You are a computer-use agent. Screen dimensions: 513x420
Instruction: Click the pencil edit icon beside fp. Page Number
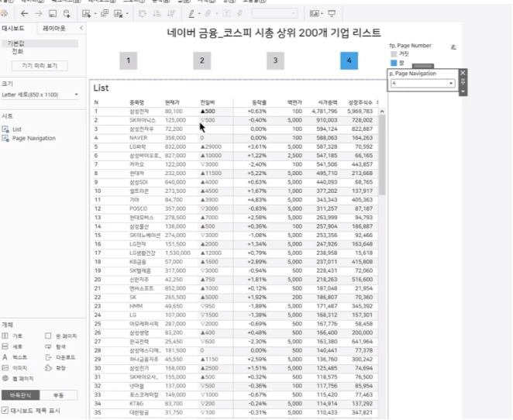coord(453,47)
